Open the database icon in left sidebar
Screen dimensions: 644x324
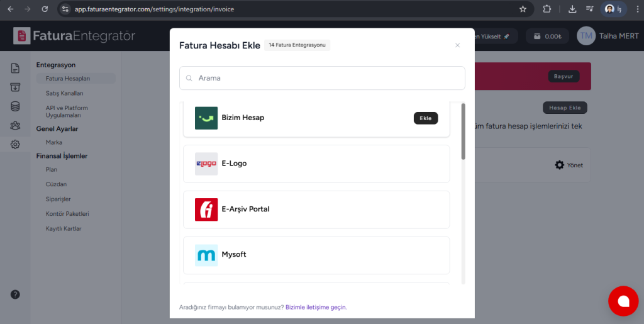[x=15, y=106]
